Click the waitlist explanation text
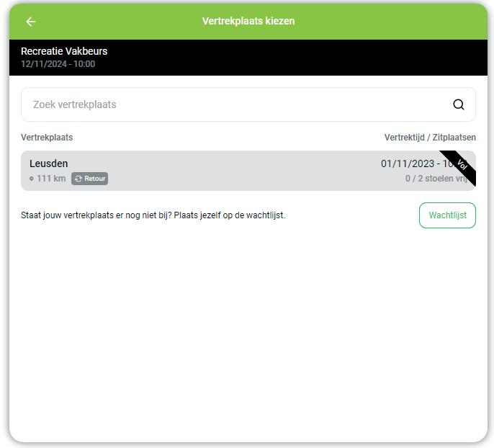 coord(153,215)
